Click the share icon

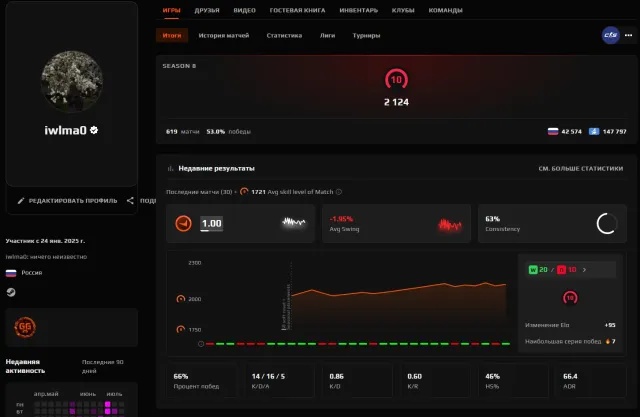130,200
